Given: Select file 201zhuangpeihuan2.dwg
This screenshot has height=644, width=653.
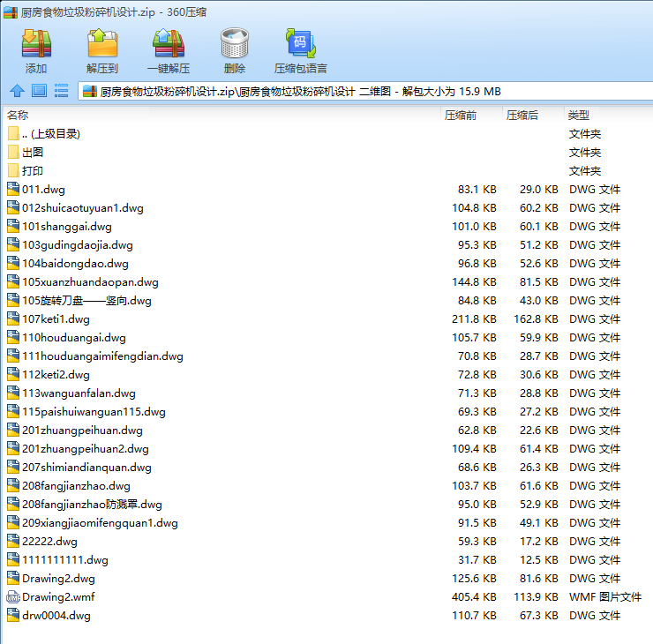Looking at the screenshot, I should [86, 449].
